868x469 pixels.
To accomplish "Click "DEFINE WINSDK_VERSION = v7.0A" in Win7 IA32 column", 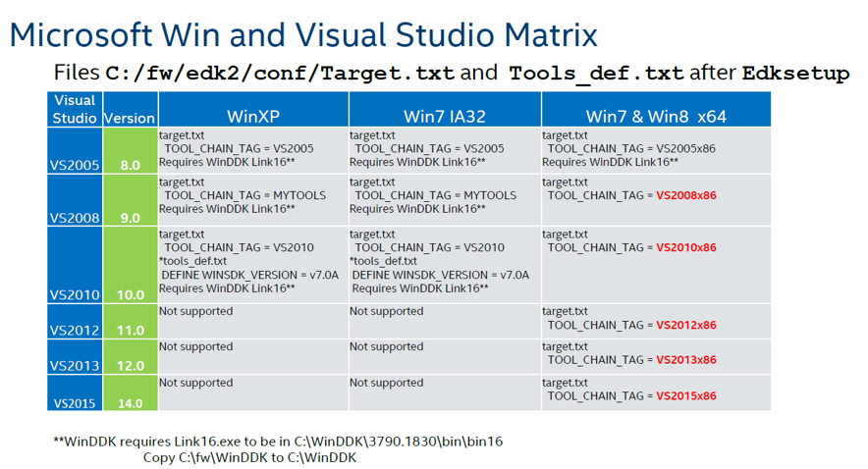I will [x=441, y=275].
